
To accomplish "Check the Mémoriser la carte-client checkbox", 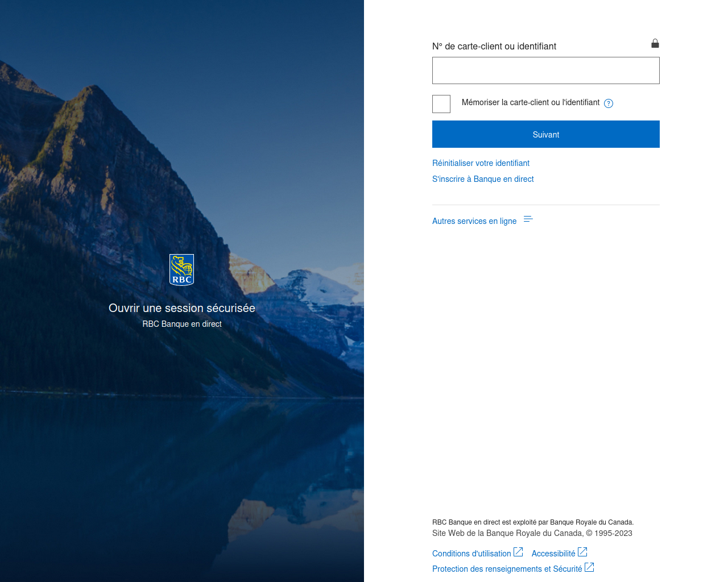I will pos(441,104).
